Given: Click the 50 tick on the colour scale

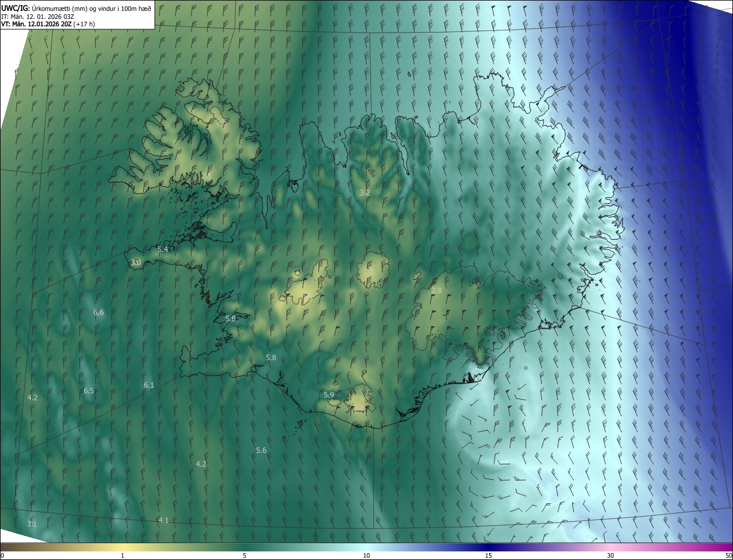Looking at the screenshot, I should [x=728, y=555].
